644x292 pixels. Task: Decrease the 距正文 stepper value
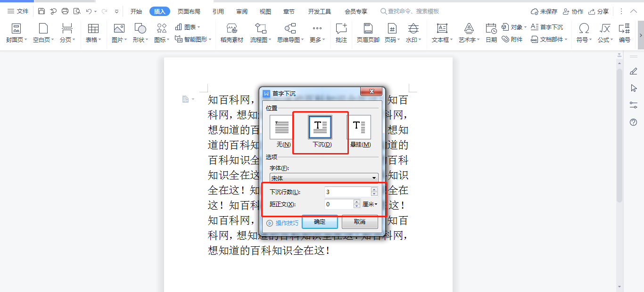357,207
